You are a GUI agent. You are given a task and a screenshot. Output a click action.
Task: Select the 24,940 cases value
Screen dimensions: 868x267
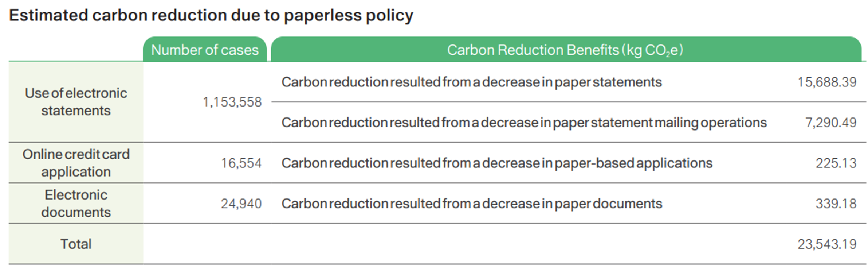click(241, 204)
